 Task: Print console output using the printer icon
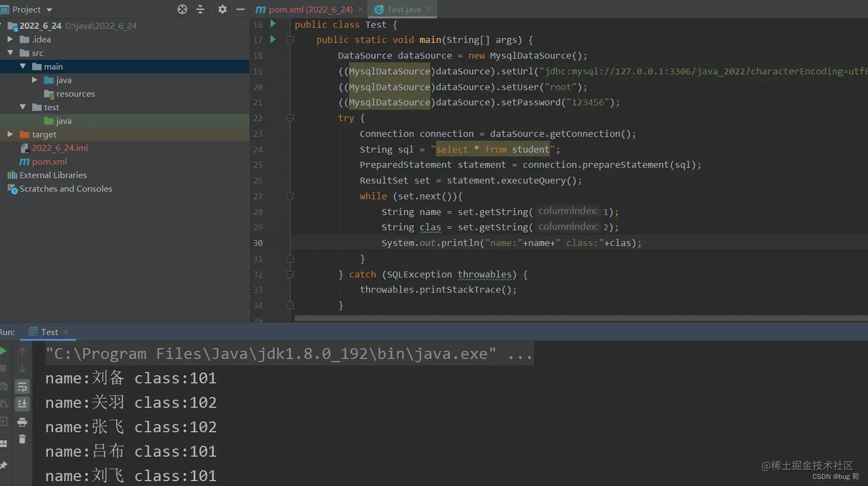22,422
